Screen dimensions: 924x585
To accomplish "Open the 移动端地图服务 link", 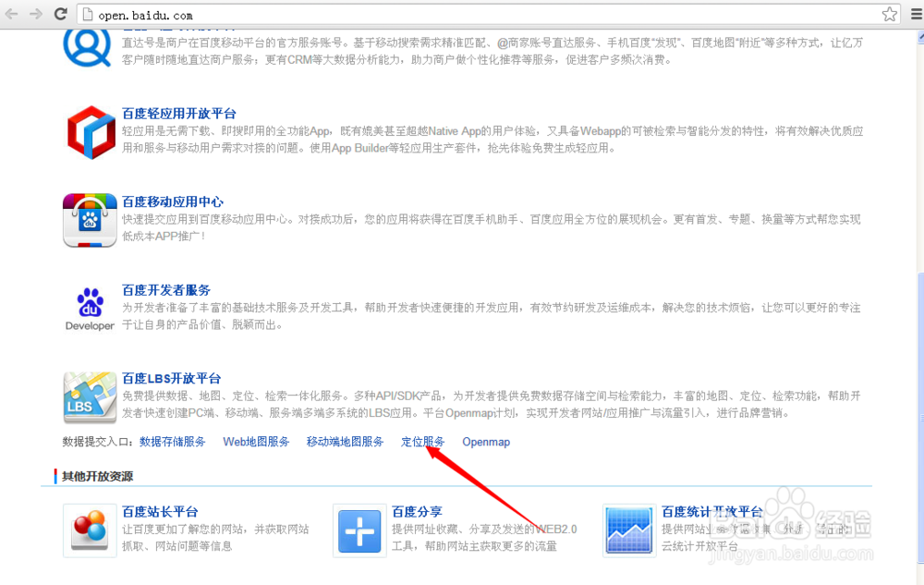I will (346, 442).
